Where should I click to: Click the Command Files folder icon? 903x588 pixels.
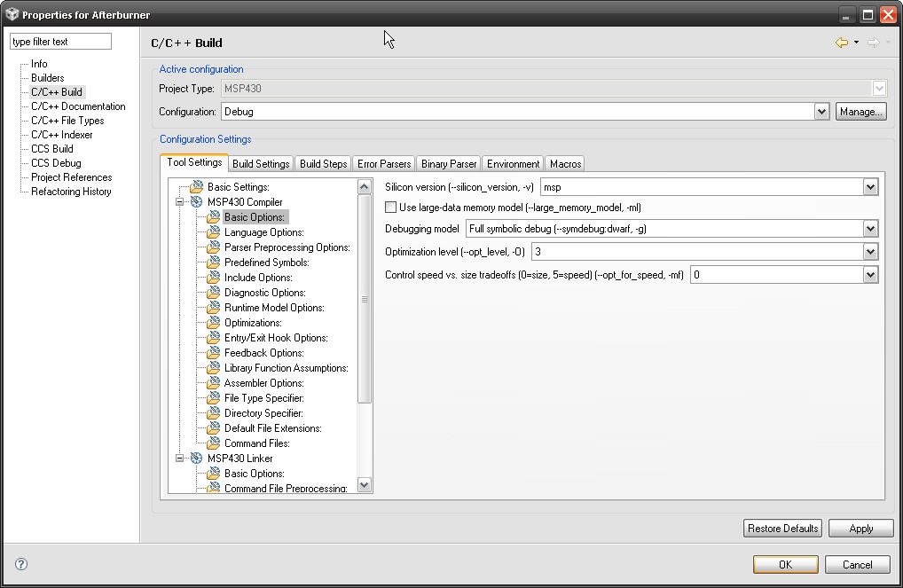point(213,443)
